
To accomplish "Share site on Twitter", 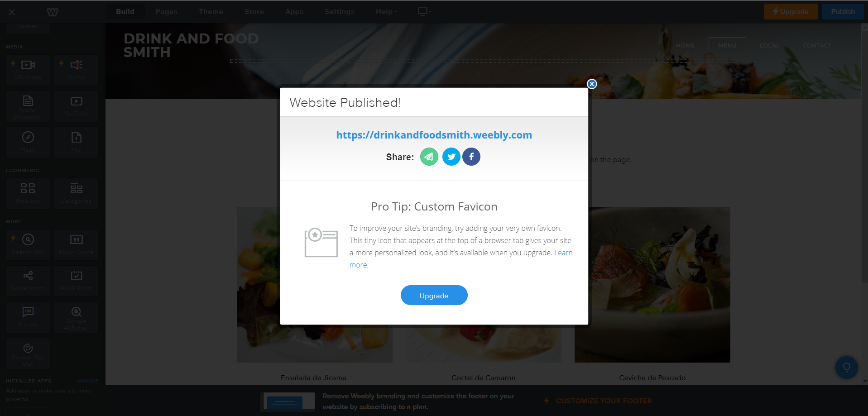I will click(x=451, y=157).
